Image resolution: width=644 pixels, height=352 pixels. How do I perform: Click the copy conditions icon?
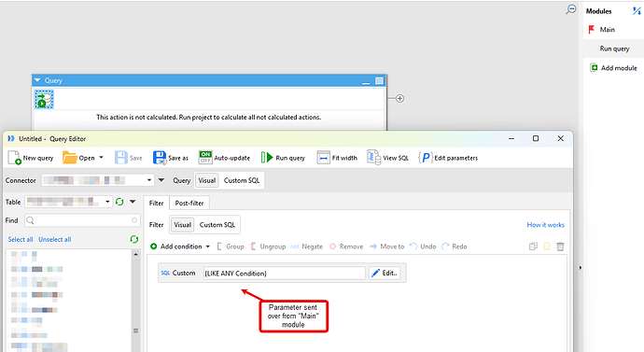point(533,246)
